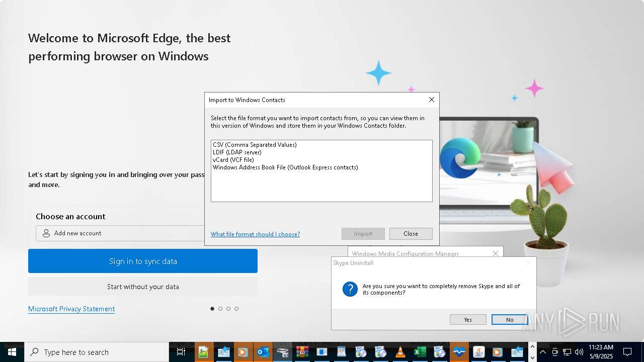This screenshot has height=362, width=644.
Task: Open WinRAR from the taskbar
Action: pos(302,352)
